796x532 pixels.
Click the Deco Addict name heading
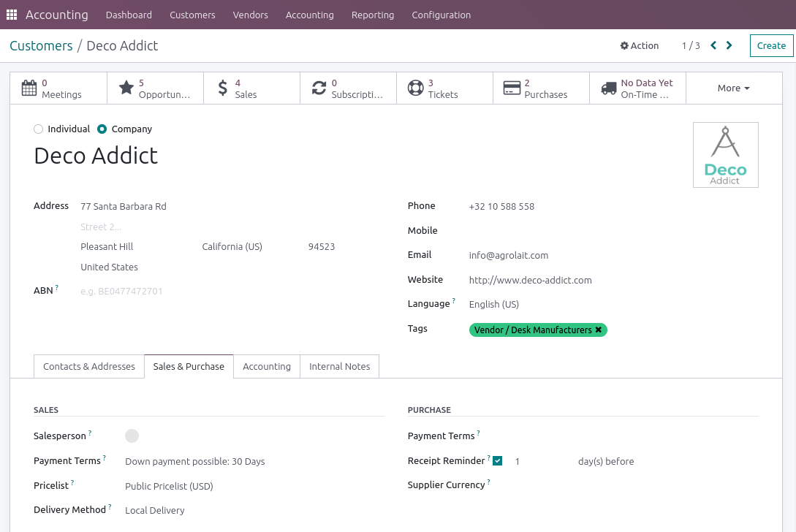tap(96, 156)
